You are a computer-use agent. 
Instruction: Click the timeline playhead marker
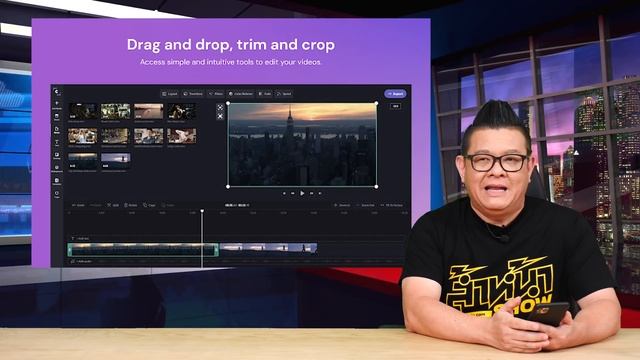(x=202, y=211)
